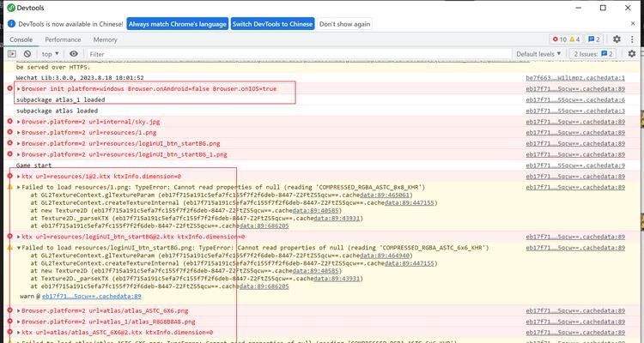Expand the Browser init platform=windows error

(x=19, y=88)
